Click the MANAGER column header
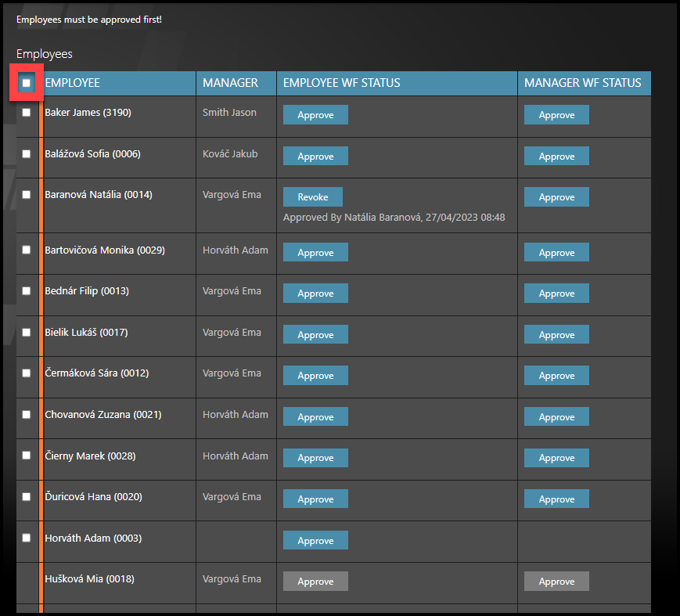The width and height of the screenshot is (680, 616). [x=230, y=83]
